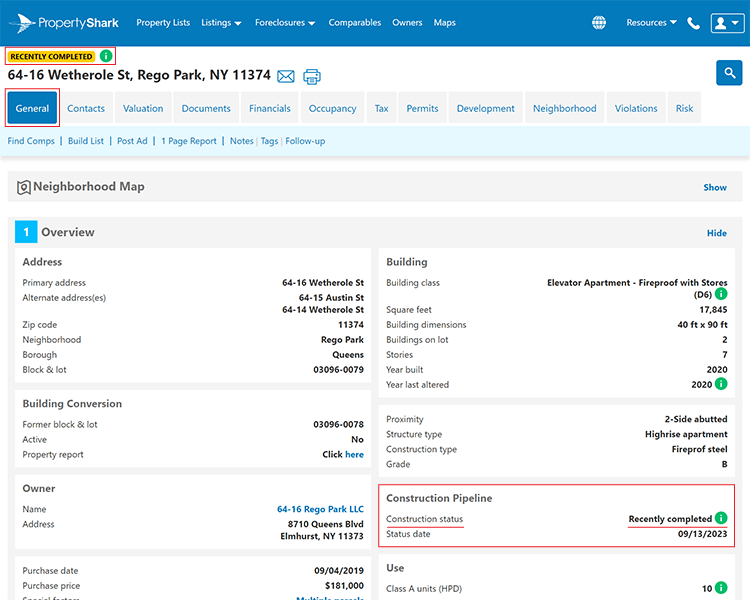750x600 pixels.
Task: Click the Find Comps link
Action: coord(31,141)
